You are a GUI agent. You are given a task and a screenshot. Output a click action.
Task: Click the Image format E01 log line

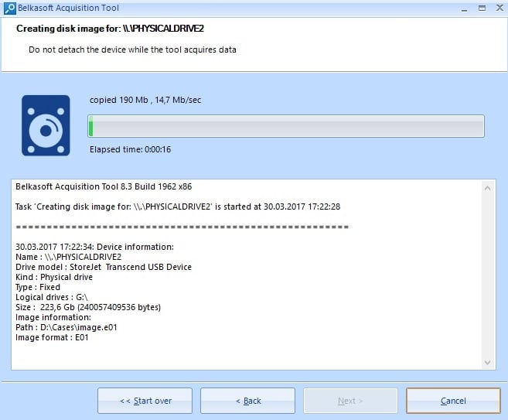[x=53, y=337]
